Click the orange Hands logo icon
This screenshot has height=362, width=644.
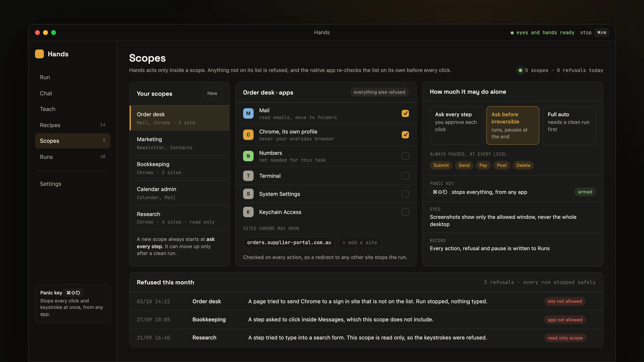[x=39, y=54]
